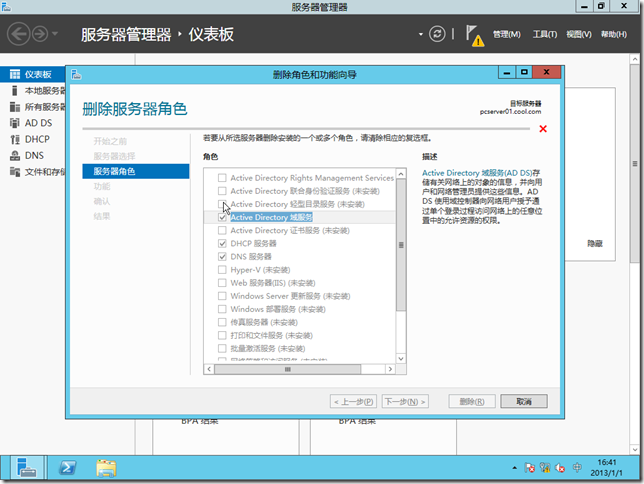This screenshot has width=644, height=484.
Task: Toggle Windows 部署服务 checkbox
Action: click(222, 309)
